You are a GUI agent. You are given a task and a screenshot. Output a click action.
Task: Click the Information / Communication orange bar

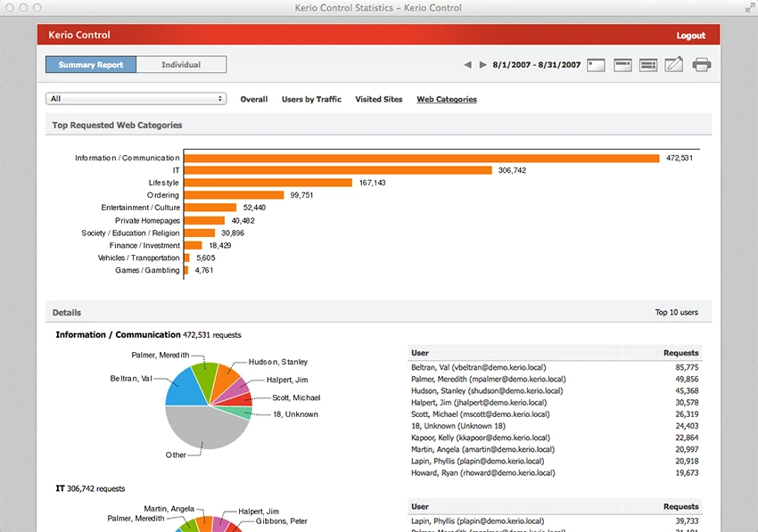coord(421,158)
